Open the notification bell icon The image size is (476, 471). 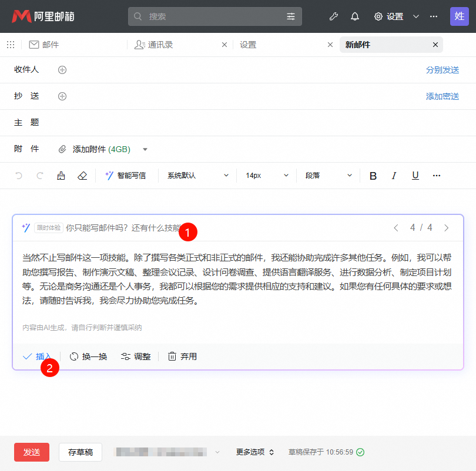pyautogui.click(x=355, y=16)
